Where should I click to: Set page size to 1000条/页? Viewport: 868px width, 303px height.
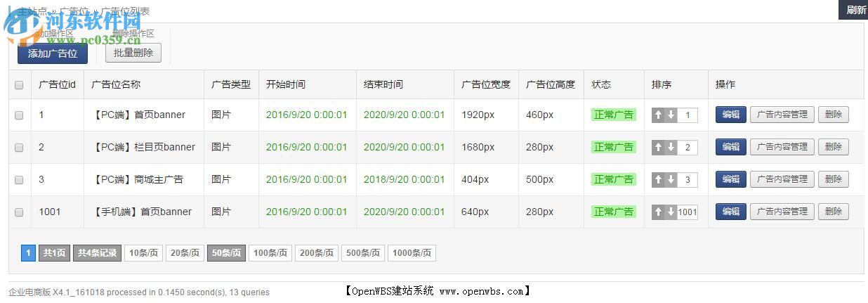pos(412,253)
